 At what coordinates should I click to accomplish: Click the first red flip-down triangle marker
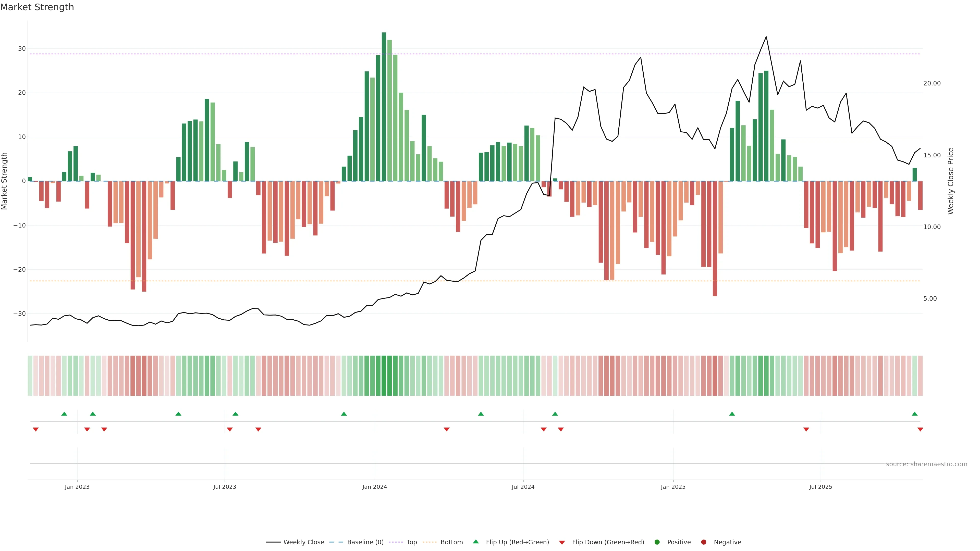click(36, 429)
